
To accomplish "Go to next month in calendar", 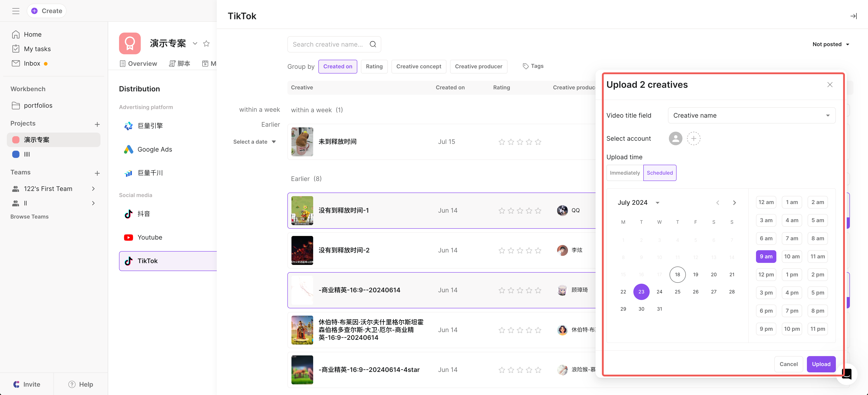I will pyautogui.click(x=734, y=202).
